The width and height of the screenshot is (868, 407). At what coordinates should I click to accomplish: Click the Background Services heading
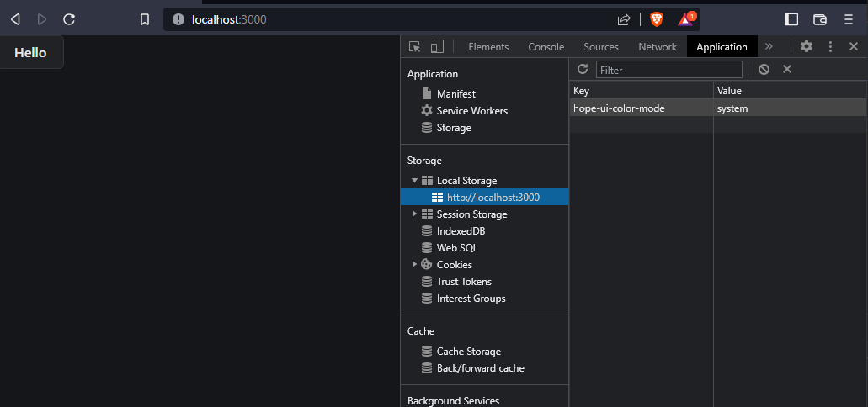(454, 401)
